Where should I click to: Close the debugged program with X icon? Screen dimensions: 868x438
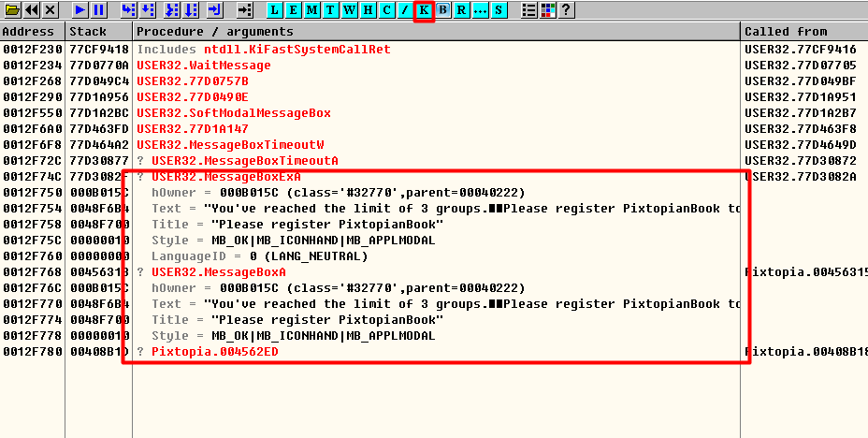pyautogui.click(x=51, y=10)
